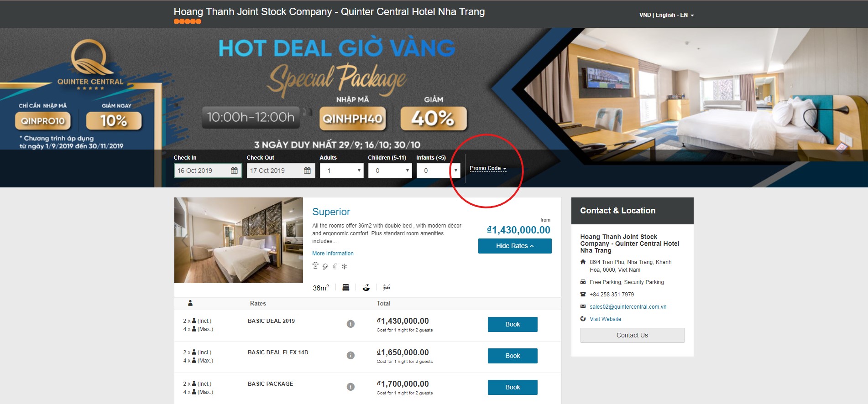Book the BASIC PACKAGE rate

(x=512, y=387)
